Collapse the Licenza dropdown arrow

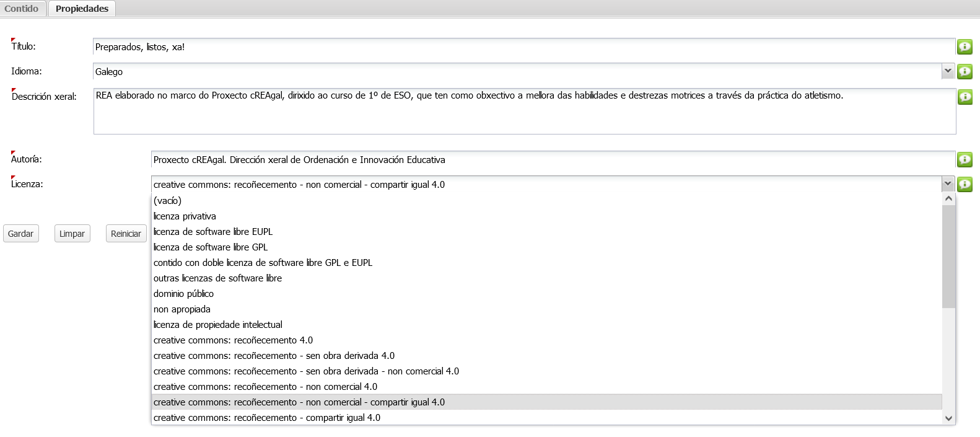[x=947, y=184]
